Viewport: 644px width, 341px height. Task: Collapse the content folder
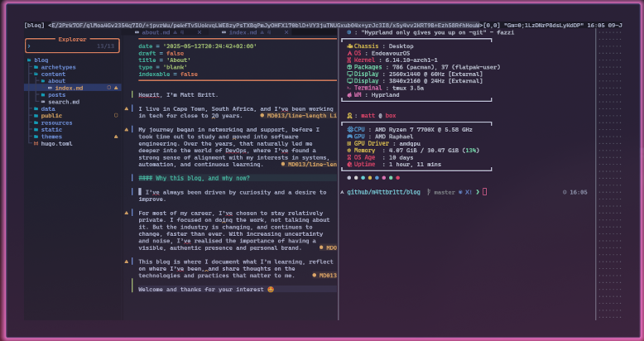(x=53, y=74)
